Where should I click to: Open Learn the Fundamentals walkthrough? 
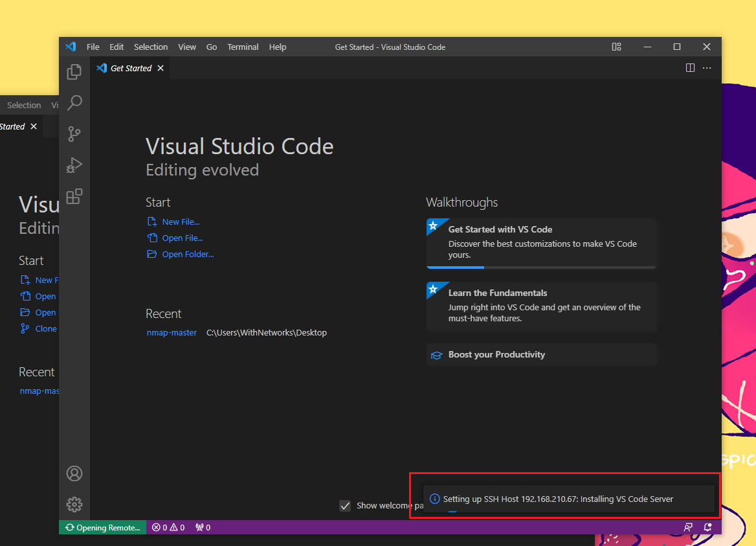click(542, 306)
